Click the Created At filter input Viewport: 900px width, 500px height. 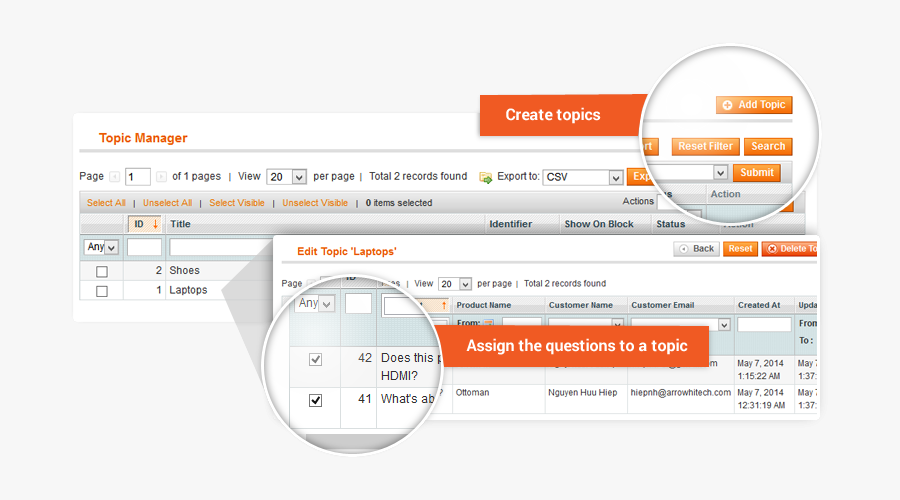764,324
